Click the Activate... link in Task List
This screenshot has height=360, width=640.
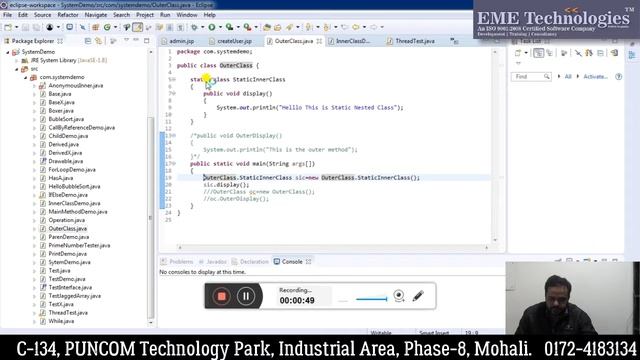click(x=596, y=76)
